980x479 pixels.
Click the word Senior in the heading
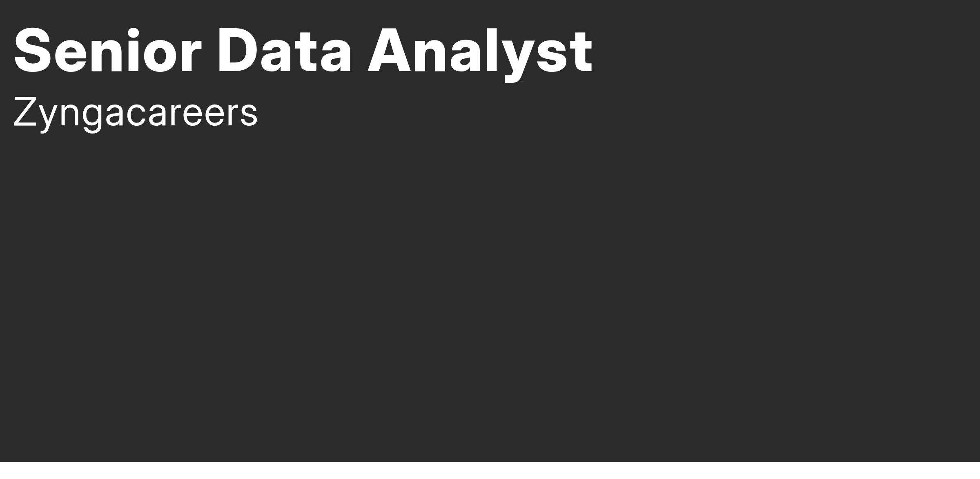pyautogui.click(x=108, y=51)
